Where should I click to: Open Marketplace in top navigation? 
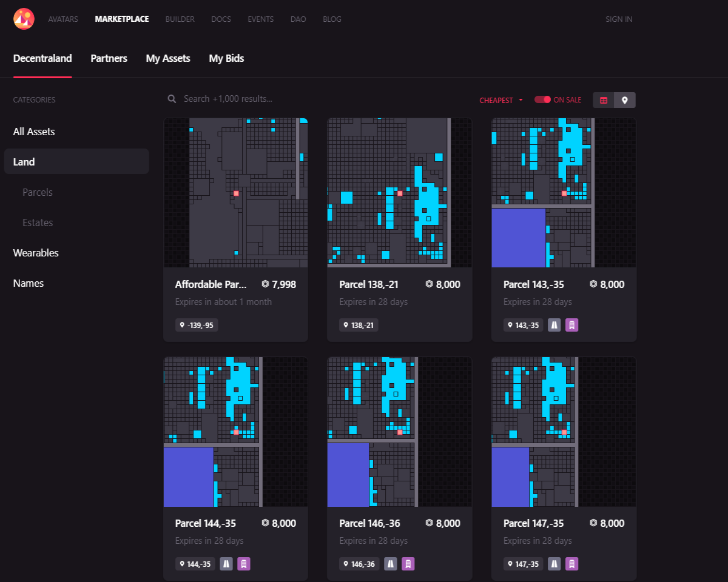[x=122, y=19]
